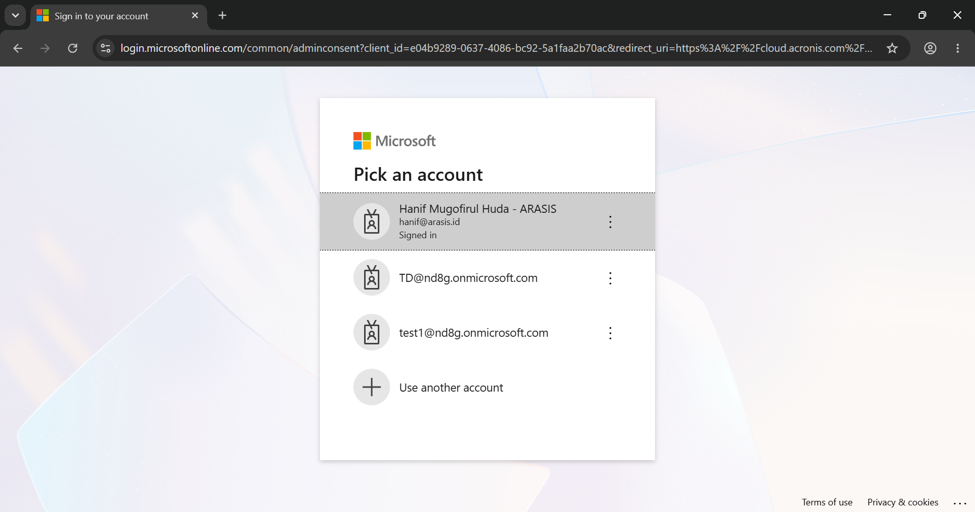Reload the sign-in page
This screenshot has height=512, width=975.
pos(73,48)
